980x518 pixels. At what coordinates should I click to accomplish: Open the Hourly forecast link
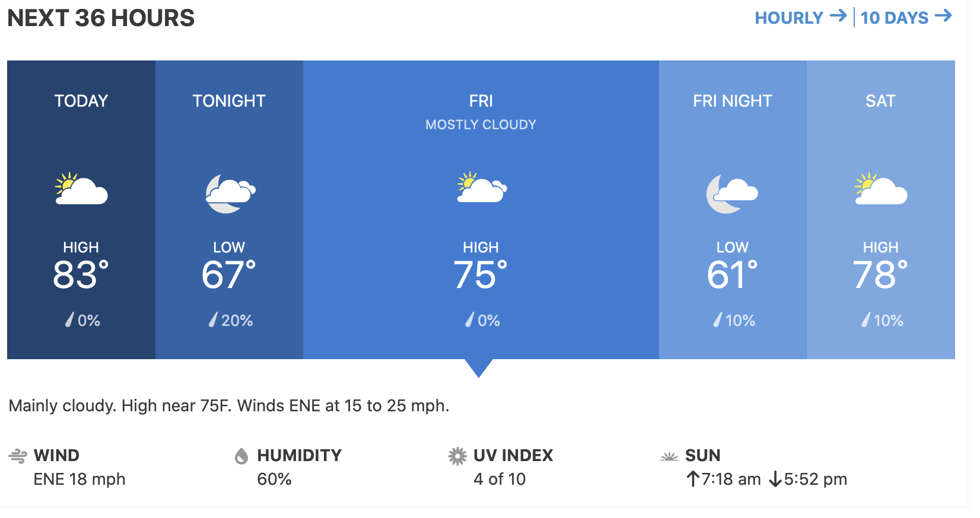click(800, 18)
